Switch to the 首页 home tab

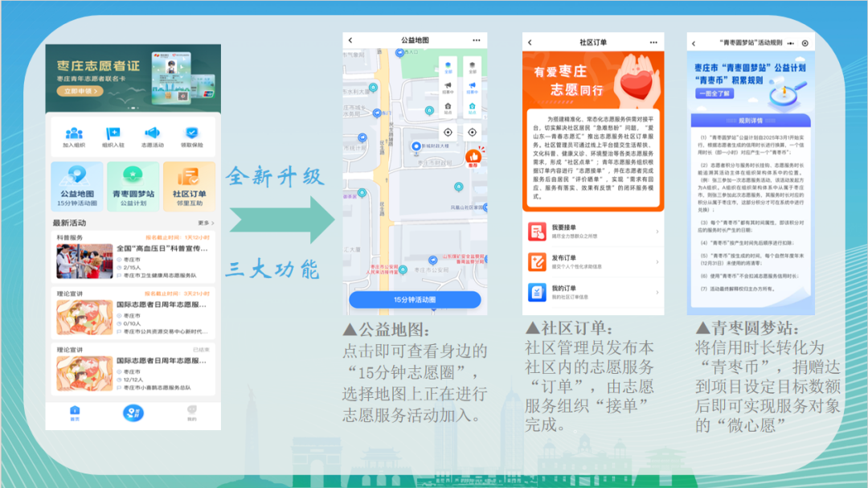pos(75,413)
